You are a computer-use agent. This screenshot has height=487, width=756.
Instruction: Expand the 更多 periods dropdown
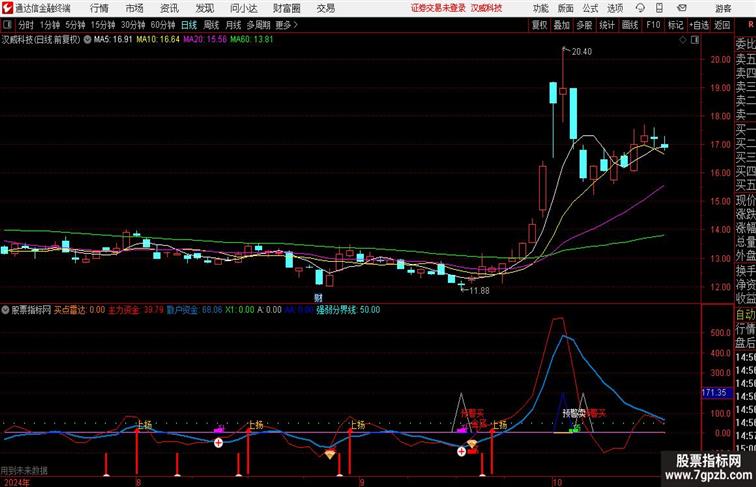(286, 25)
